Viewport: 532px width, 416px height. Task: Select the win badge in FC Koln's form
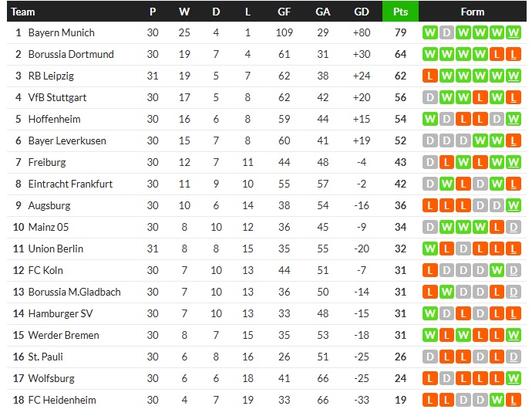[x=497, y=270]
